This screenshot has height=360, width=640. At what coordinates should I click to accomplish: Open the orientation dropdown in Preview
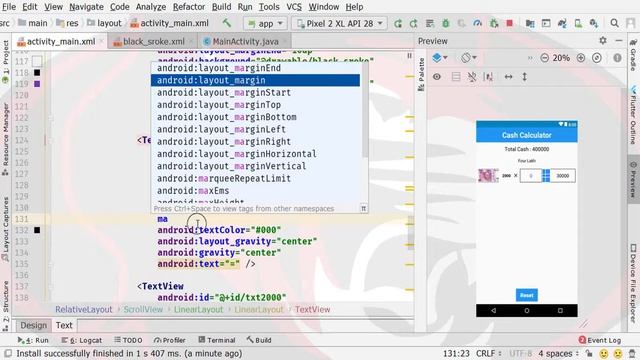(x=469, y=58)
